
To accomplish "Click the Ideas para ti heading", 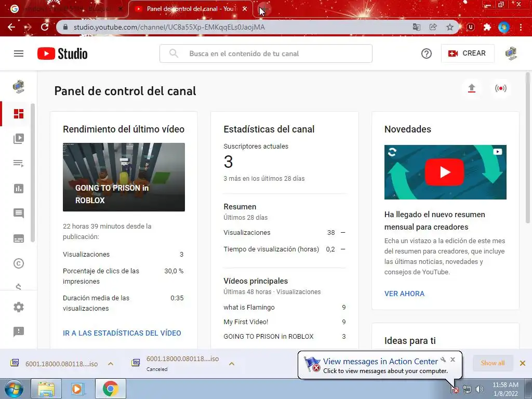I will 410,341.
